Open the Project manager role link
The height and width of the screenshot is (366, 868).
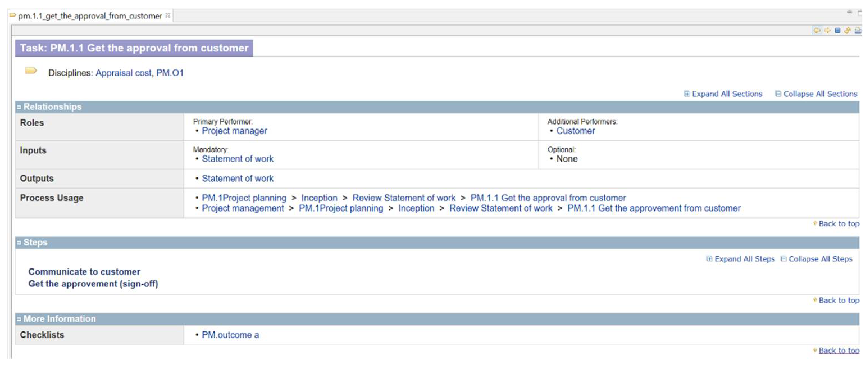(x=234, y=131)
